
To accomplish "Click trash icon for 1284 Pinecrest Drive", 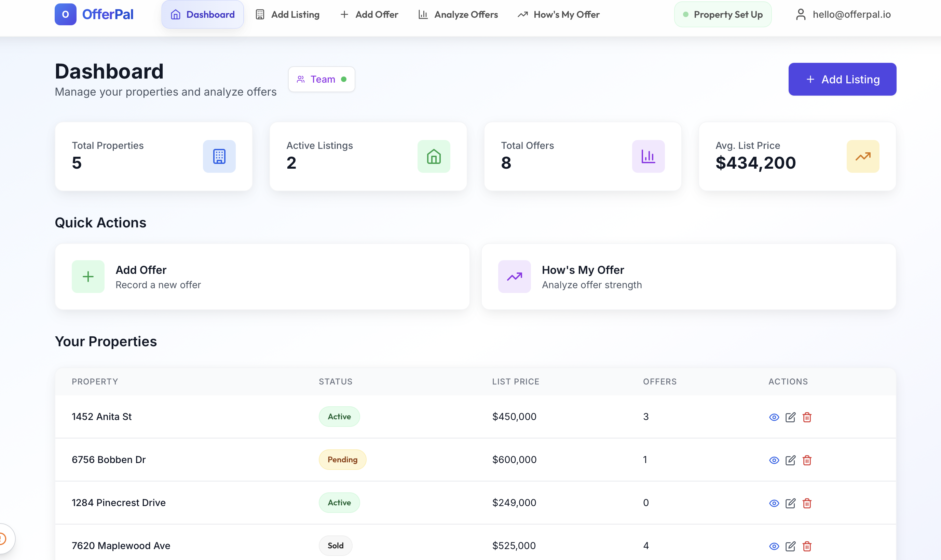I will point(807,503).
